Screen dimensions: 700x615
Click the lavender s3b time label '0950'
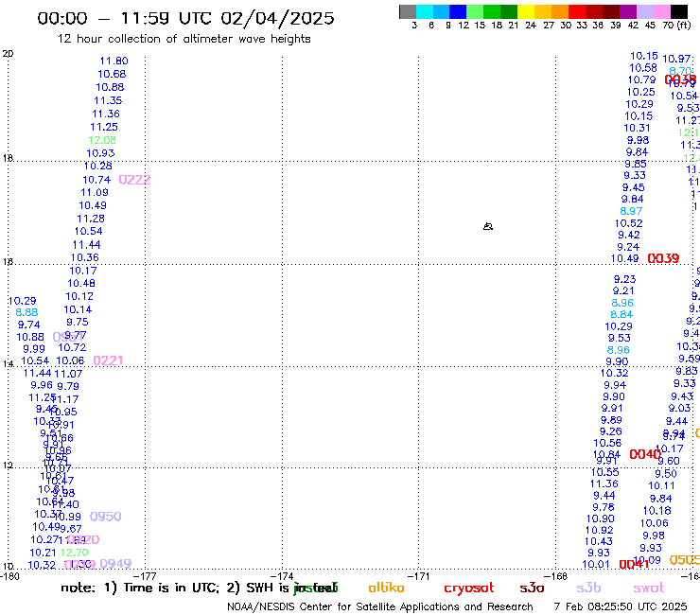(x=105, y=517)
